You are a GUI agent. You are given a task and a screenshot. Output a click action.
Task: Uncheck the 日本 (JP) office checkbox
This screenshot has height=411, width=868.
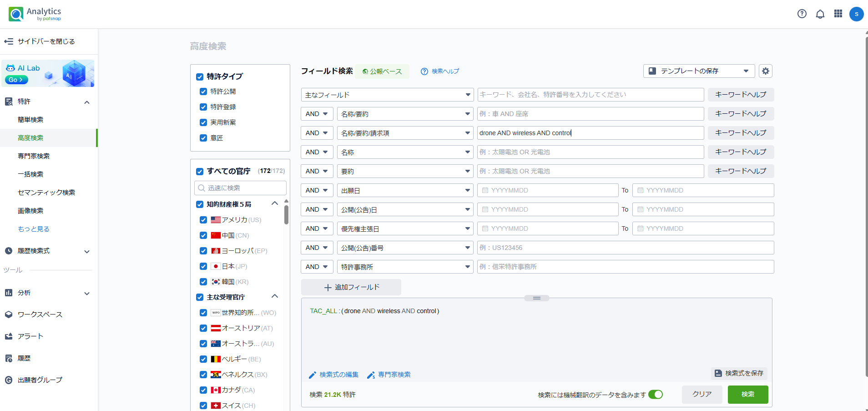point(203,266)
